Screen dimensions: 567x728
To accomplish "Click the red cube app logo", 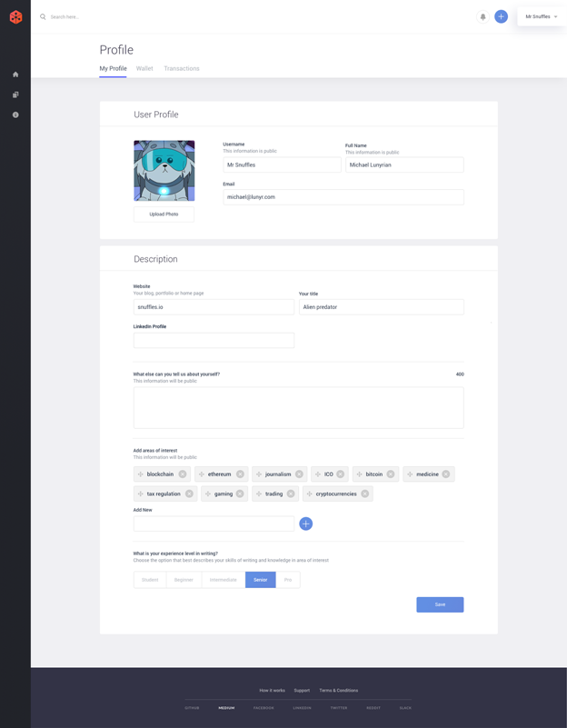I will pos(15,17).
